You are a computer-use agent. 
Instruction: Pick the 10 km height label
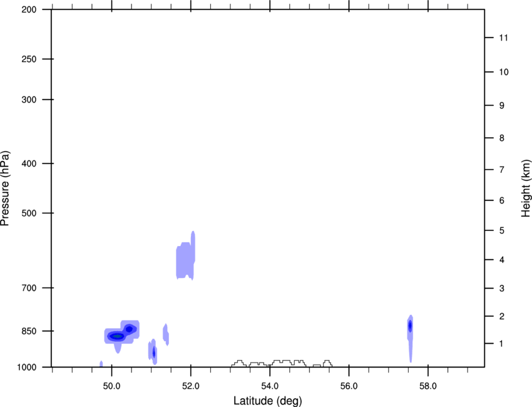tap(504, 72)
